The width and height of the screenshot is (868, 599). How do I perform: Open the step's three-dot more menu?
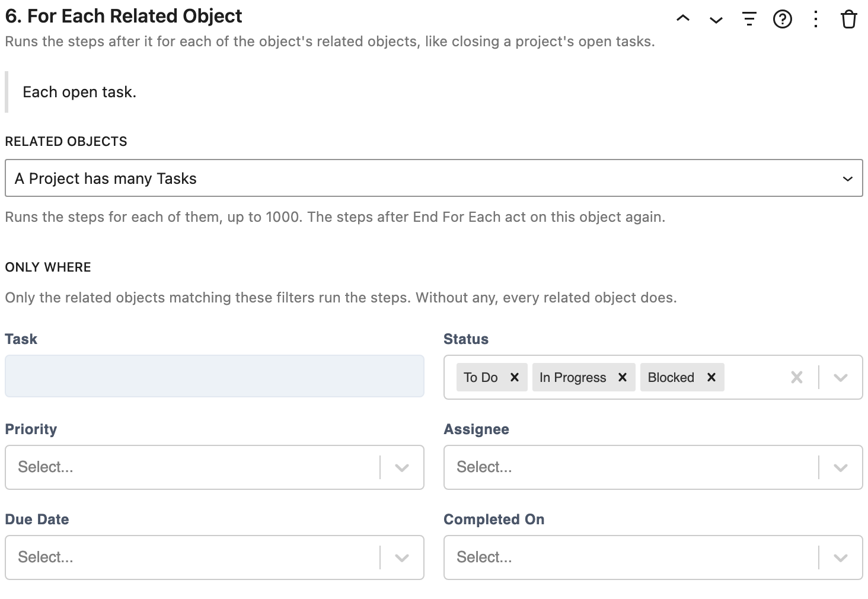click(x=816, y=20)
